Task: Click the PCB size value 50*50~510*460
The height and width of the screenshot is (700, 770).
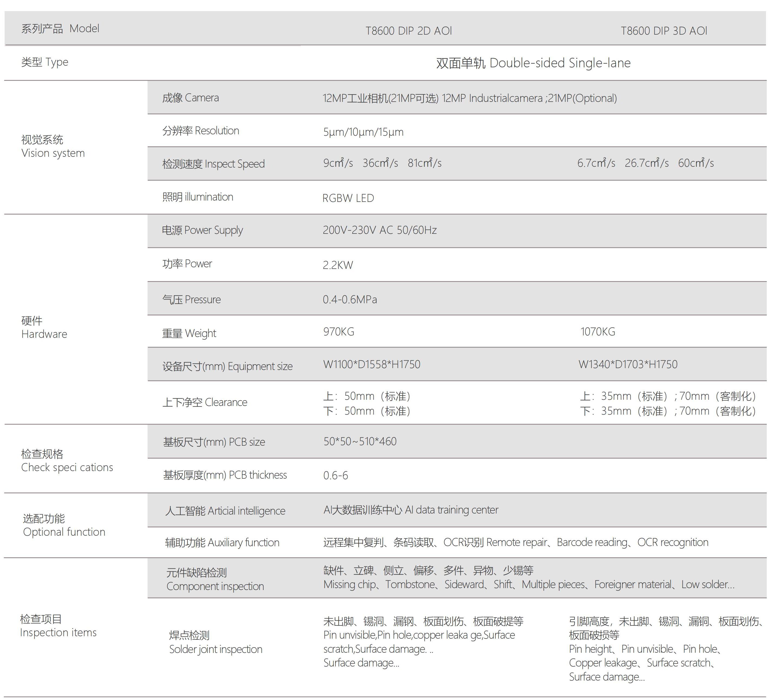Action: 360,442
